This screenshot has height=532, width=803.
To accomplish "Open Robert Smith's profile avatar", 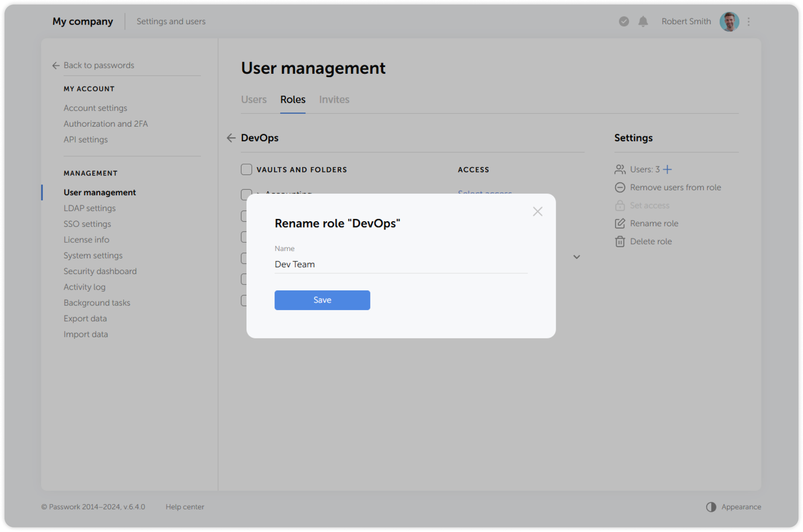I will pos(729,22).
